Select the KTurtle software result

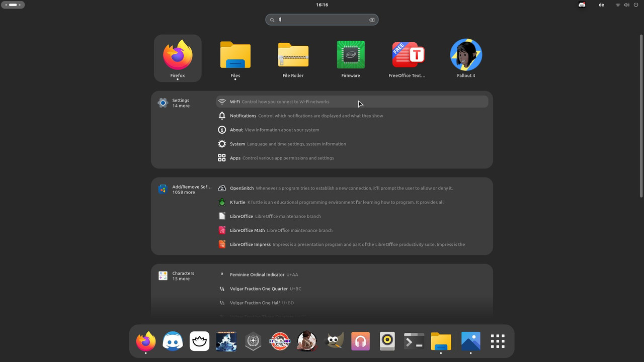pos(352,202)
